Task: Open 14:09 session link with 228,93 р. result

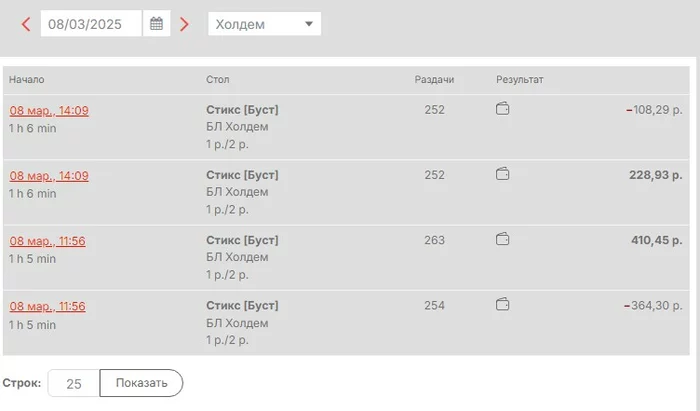Action: [49, 176]
